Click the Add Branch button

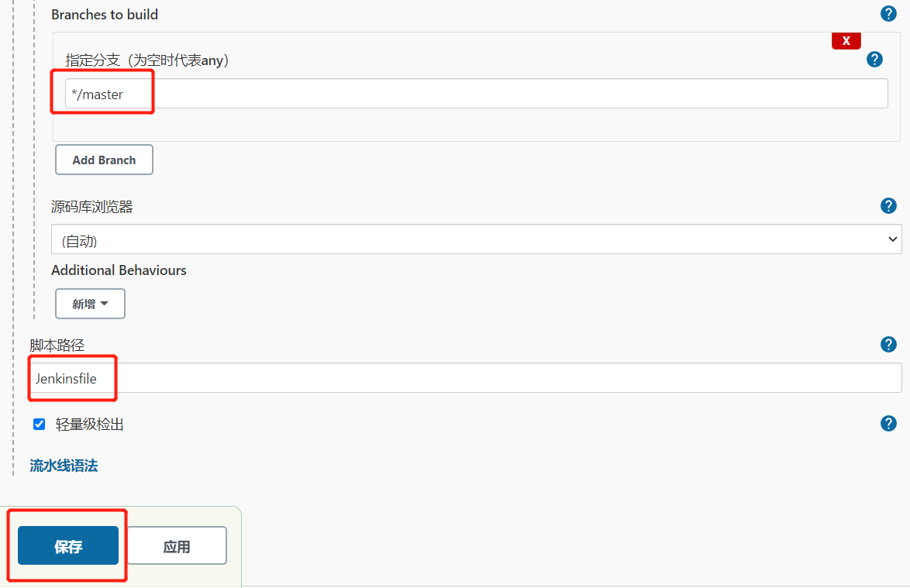point(104,160)
